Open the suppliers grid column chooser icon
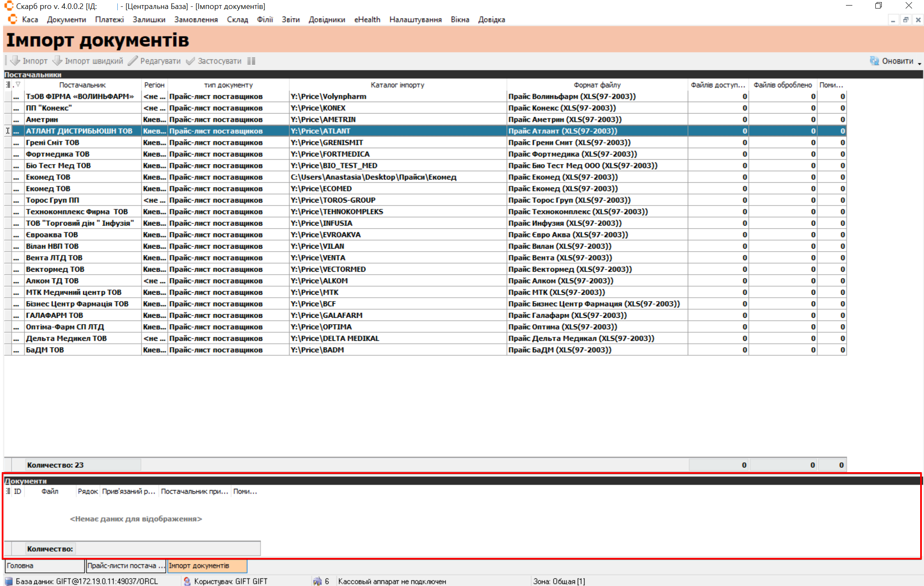The width and height of the screenshot is (924, 586). pyautogui.click(x=8, y=84)
